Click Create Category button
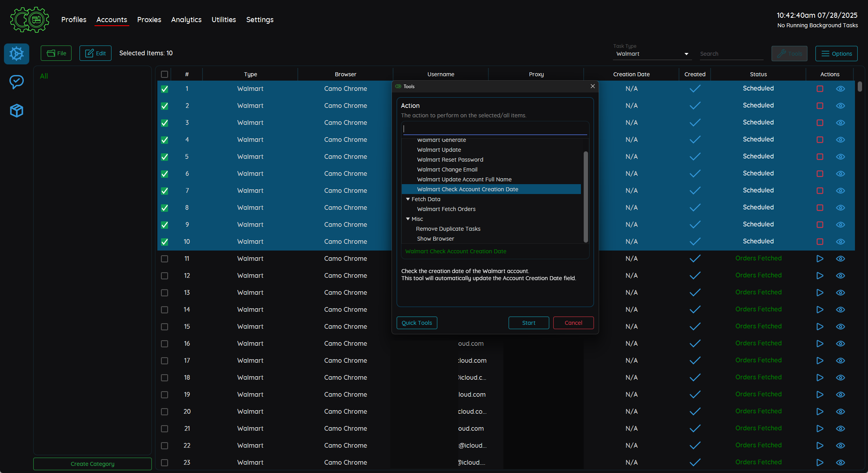Screen dimensions: 868x473 click(93, 464)
